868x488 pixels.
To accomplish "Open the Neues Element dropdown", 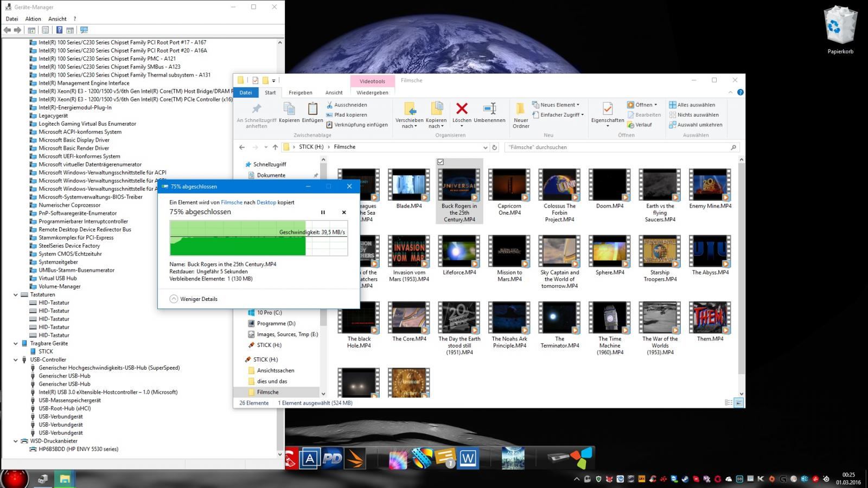I will tap(556, 105).
